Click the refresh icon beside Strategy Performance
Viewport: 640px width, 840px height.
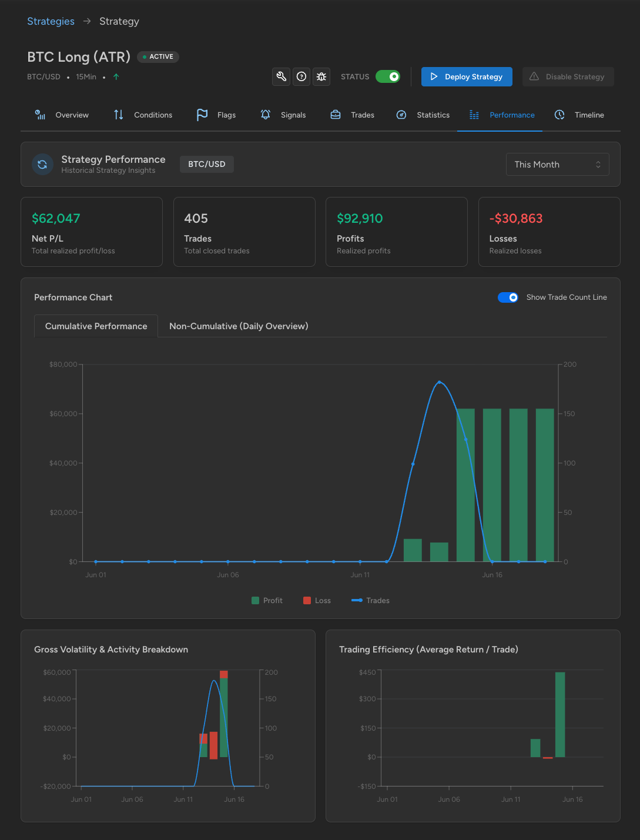[42, 165]
